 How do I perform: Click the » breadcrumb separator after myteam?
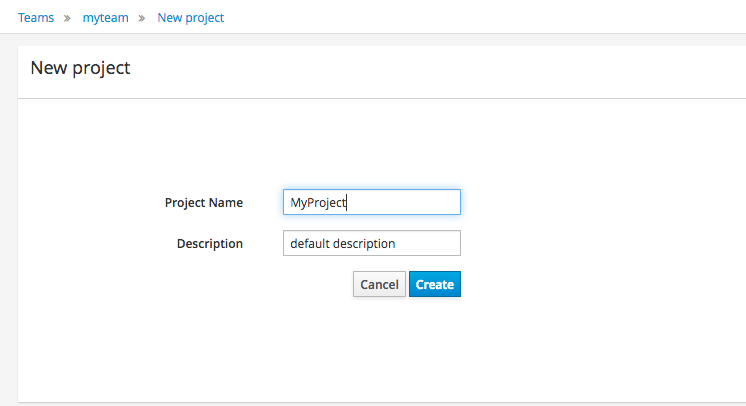click(143, 18)
